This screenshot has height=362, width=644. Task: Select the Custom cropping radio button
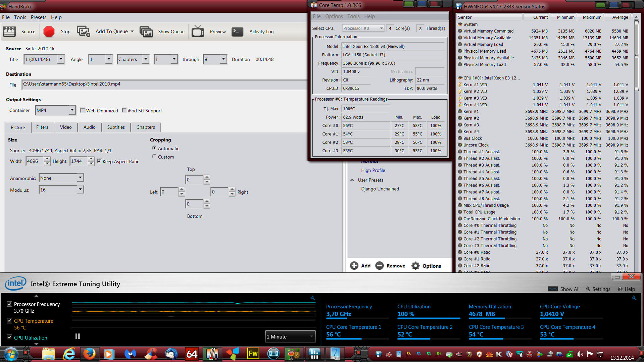pyautogui.click(x=154, y=156)
